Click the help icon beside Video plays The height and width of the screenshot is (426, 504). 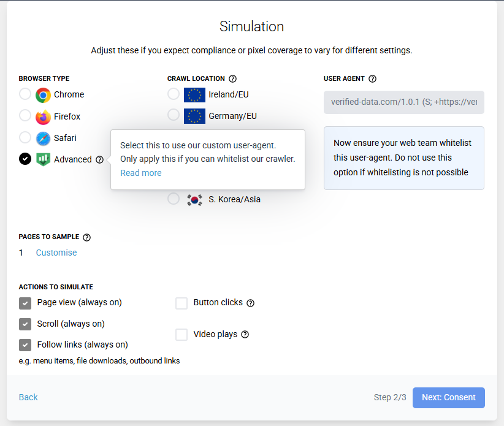245,335
